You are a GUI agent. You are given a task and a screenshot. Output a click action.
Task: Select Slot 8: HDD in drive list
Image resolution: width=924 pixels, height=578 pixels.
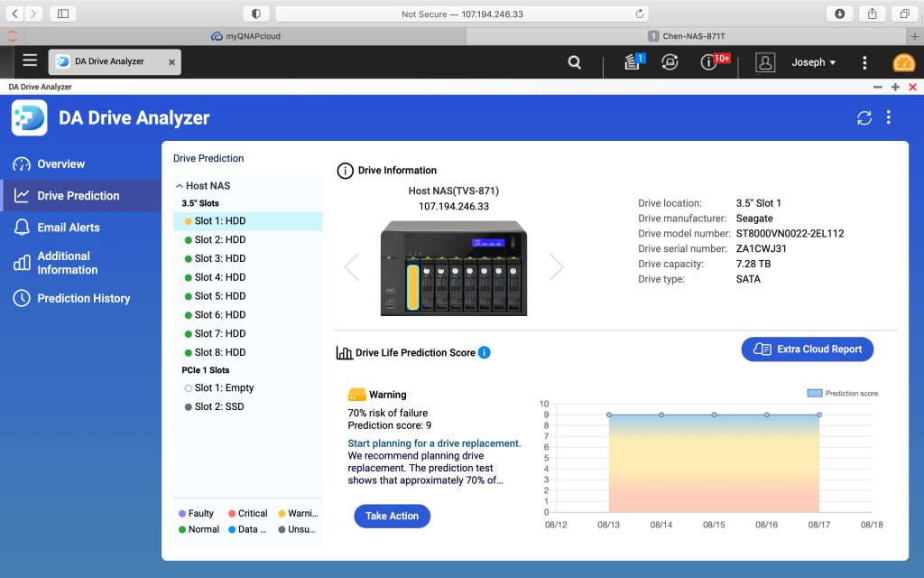(x=248, y=353)
